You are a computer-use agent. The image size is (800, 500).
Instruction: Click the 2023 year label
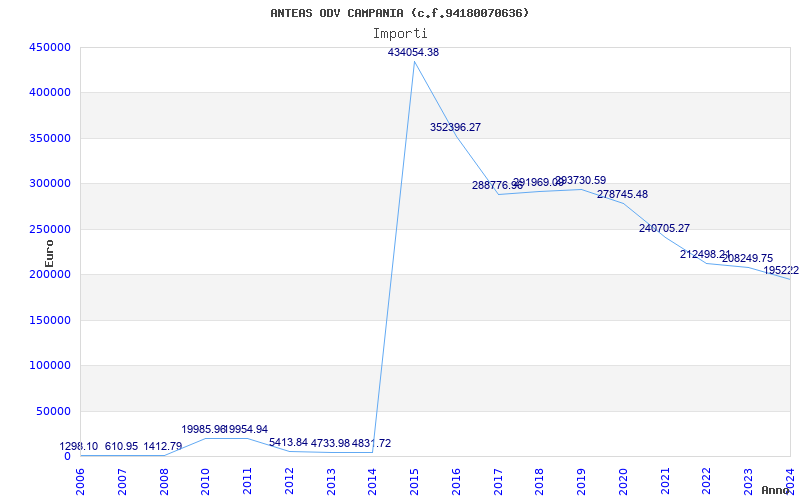(748, 481)
